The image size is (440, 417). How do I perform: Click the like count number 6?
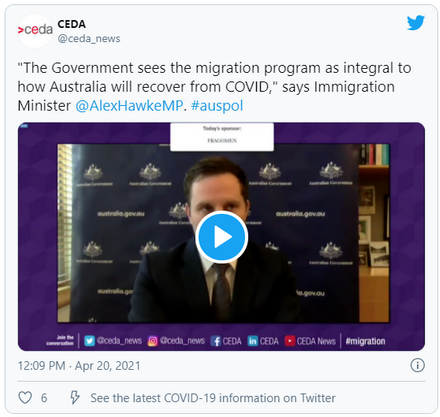(44, 398)
